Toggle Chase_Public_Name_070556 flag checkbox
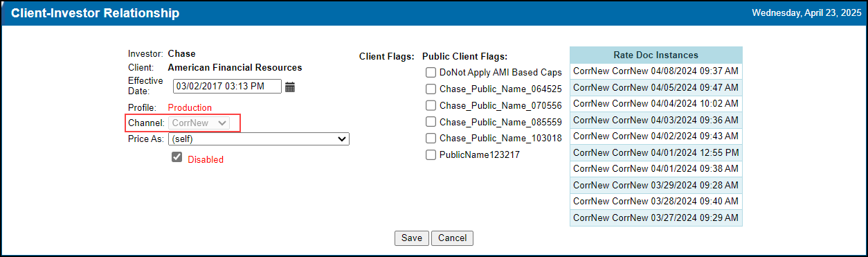 click(431, 105)
